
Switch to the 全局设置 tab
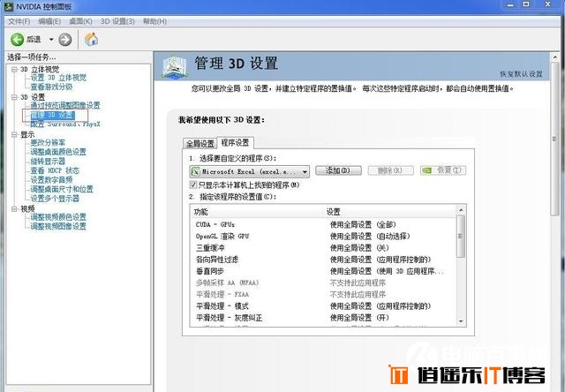tap(200, 143)
